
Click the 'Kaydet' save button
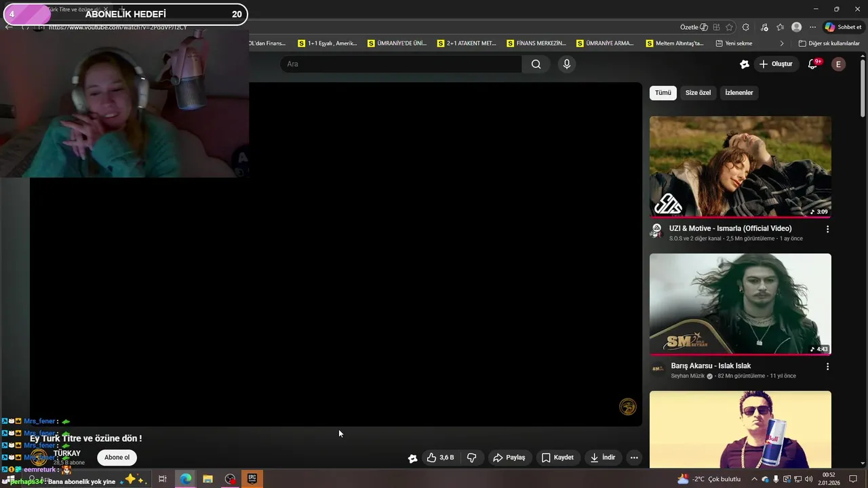[557, 457]
